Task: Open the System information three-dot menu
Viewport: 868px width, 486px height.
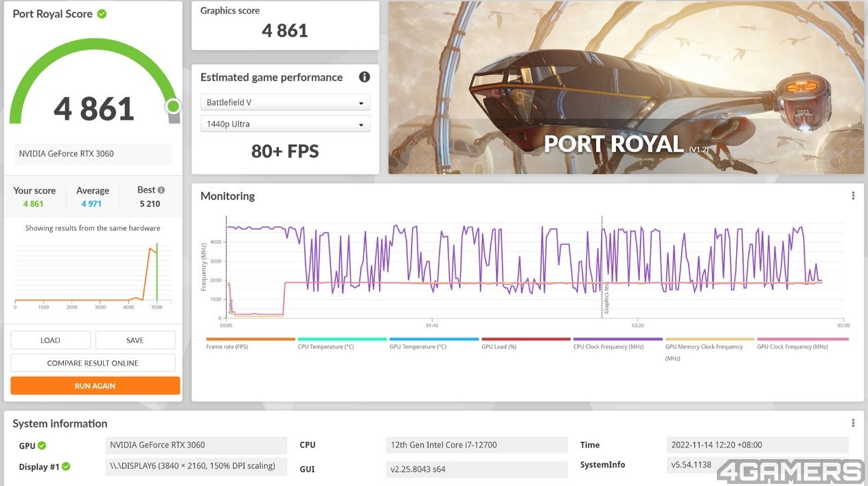Action: (x=853, y=423)
